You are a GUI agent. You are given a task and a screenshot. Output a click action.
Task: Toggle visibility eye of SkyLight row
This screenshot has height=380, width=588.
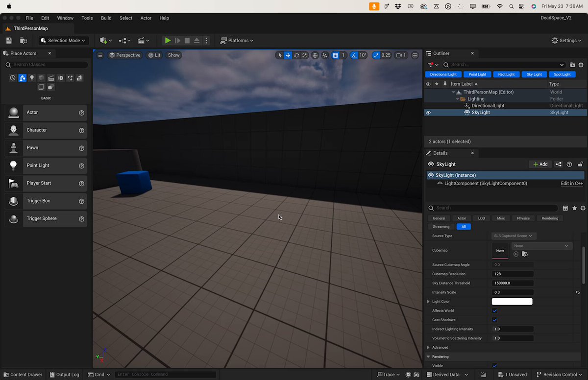click(428, 113)
